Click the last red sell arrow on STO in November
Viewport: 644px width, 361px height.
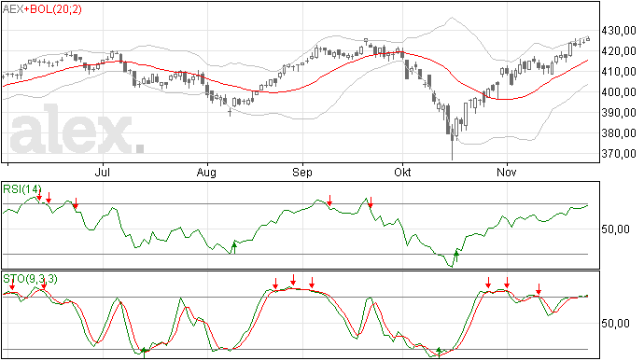point(539,289)
